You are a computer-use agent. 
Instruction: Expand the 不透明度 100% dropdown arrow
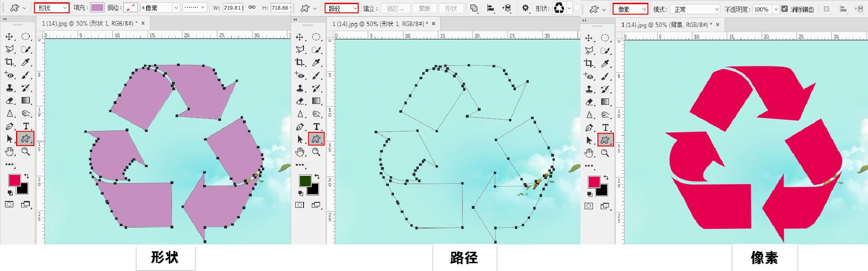(x=775, y=9)
